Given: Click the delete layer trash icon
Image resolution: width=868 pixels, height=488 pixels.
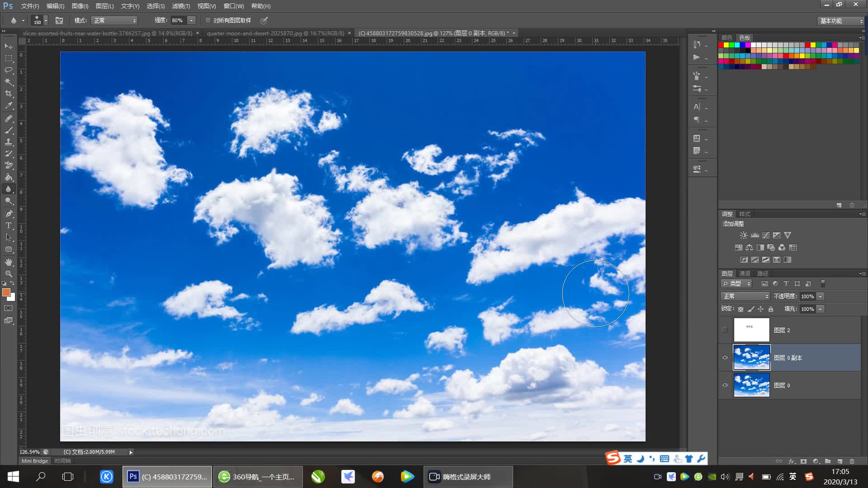Looking at the screenshot, I should click(852, 461).
